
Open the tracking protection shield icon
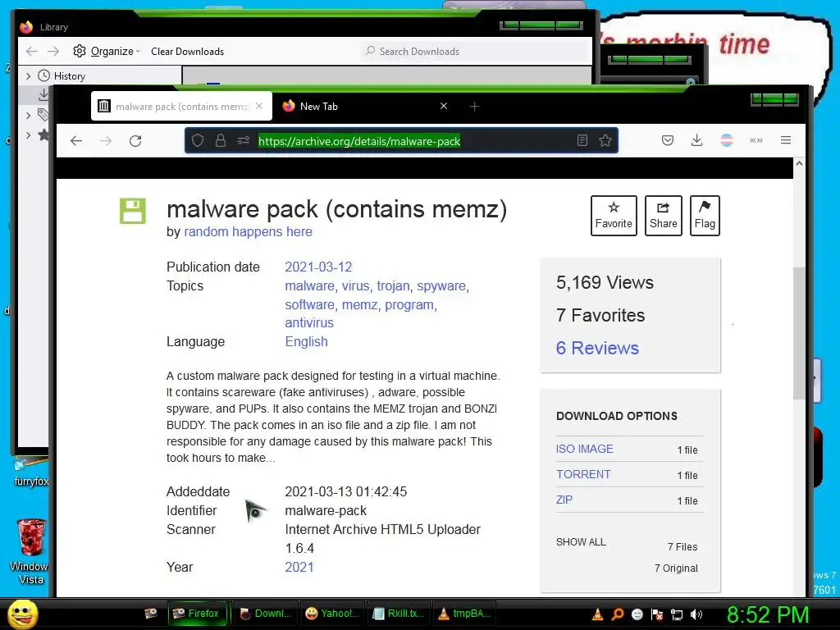click(198, 141)
